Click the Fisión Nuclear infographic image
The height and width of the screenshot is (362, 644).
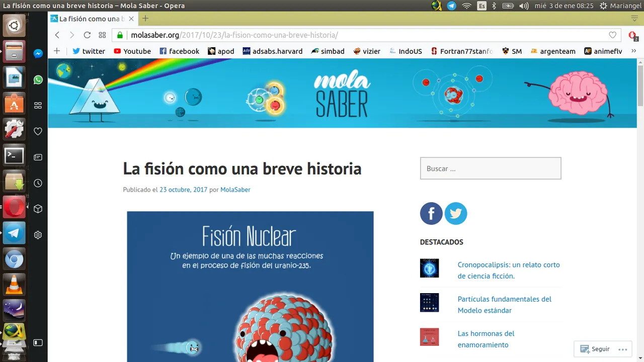click(250, 287)
